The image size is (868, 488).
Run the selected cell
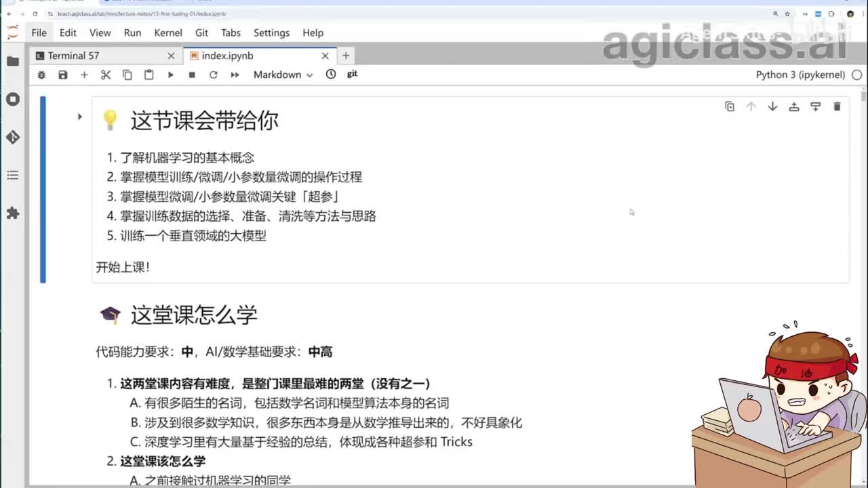pyautogui.click(x=170, y=75)
